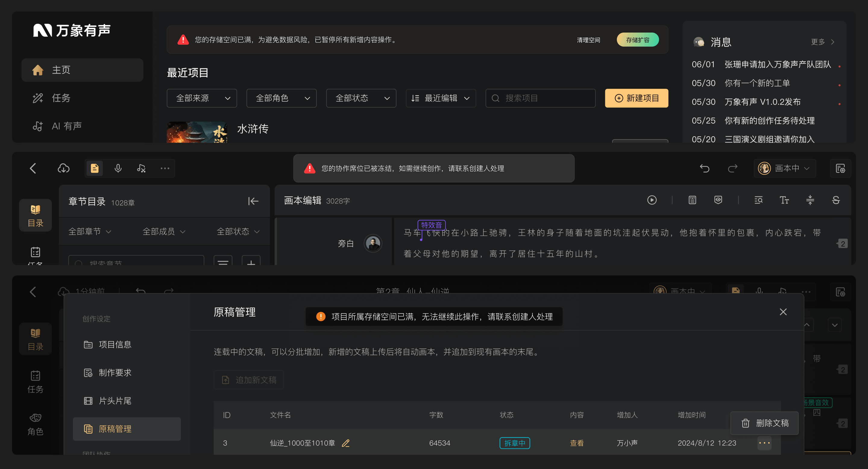This screenshot has height=469, width=868.
Task: Open the 画本中 status dropdown
Action: [785, 168]
